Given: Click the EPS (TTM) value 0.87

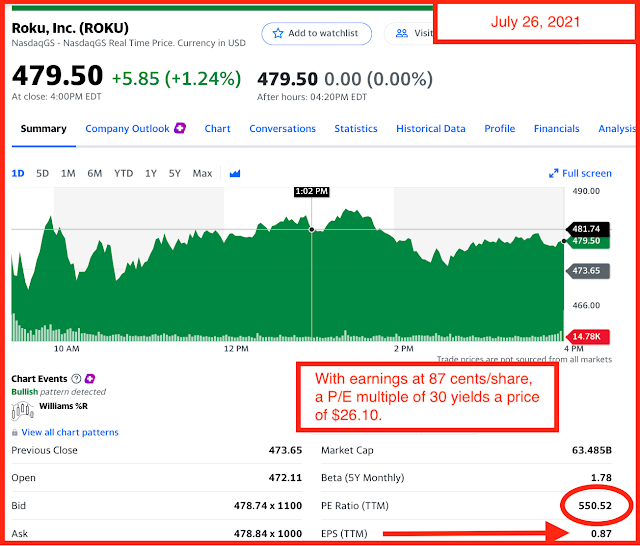Looking at the screenshot, I should click(x=601, y=534).
